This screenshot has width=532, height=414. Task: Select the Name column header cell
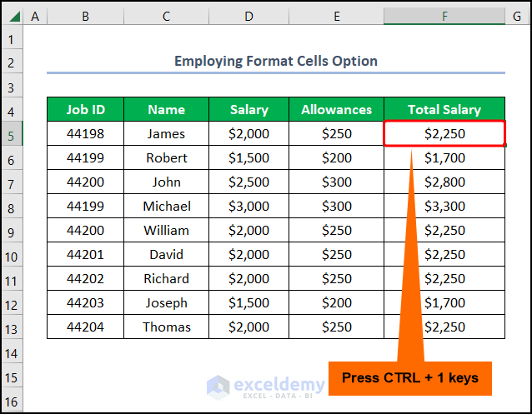(x=166, y=110)
